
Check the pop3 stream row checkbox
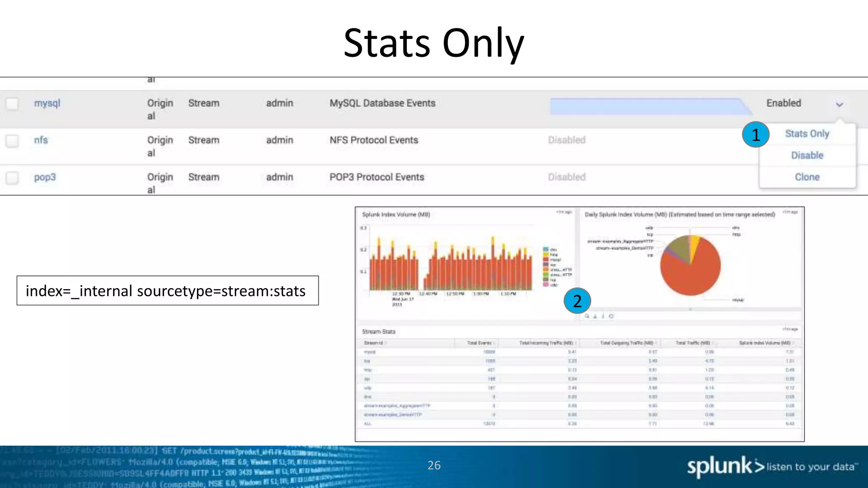[x=12, y=177]
